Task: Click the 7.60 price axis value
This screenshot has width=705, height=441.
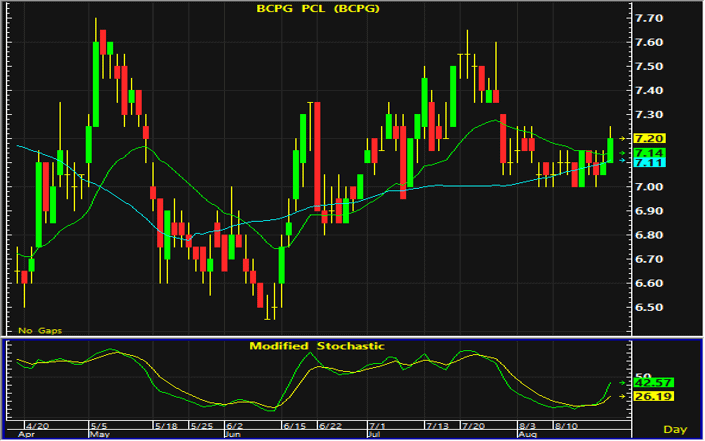Action: 648,42
